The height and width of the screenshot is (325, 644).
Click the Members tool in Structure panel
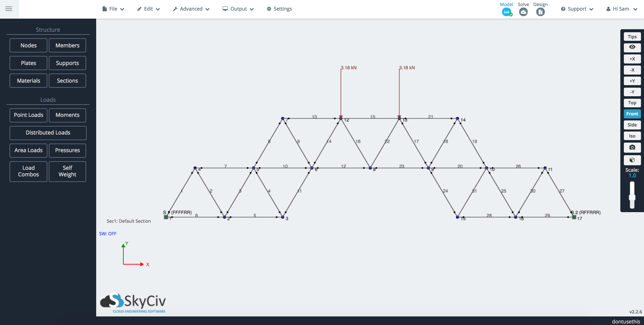click(67, 45)
